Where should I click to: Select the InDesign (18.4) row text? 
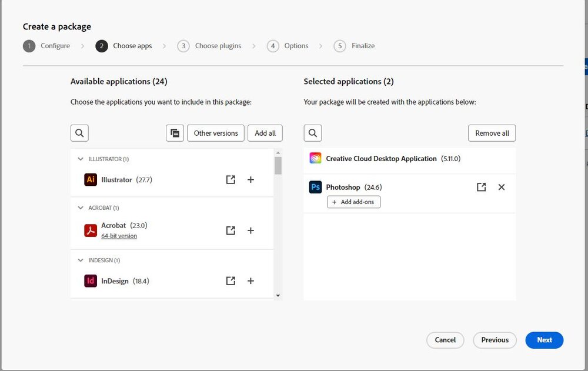[x=125, y=281]
